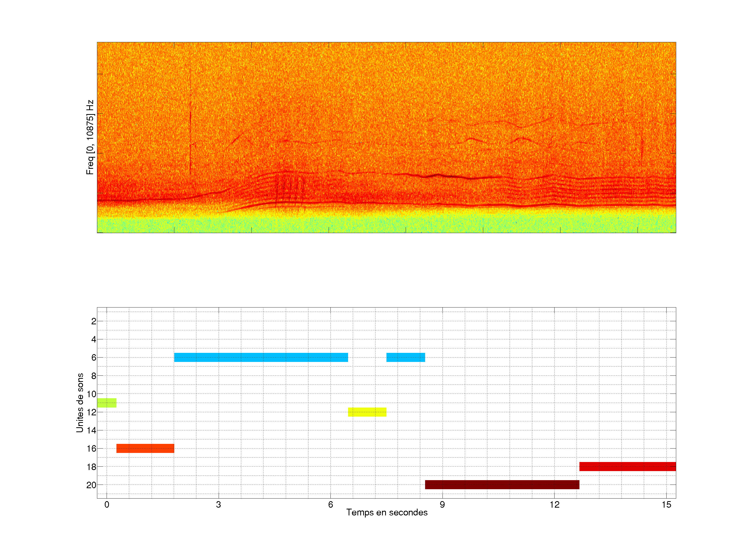The image size is (747, 560).
Task: Click the 'Unites de sons' axis label
Action: click(80, 402)
